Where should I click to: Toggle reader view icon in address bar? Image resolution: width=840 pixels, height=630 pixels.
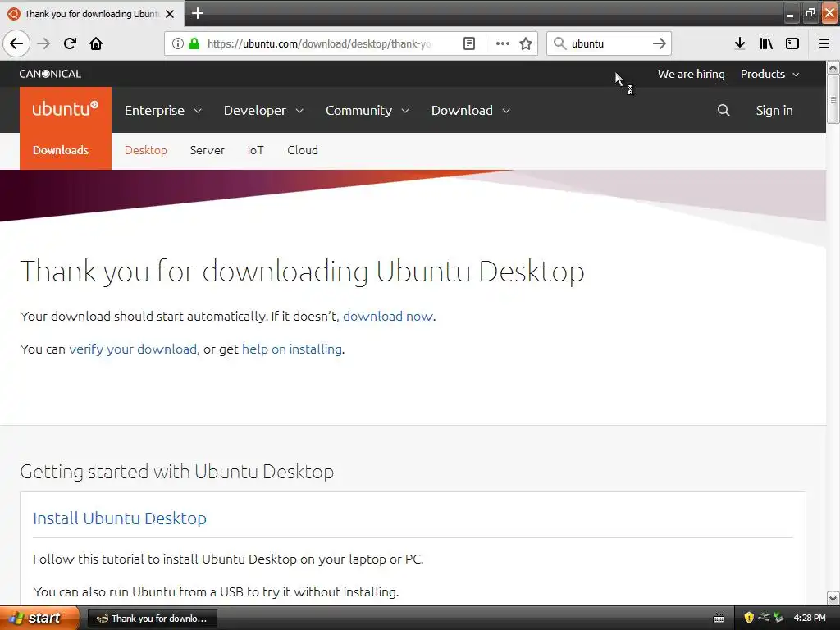click(468, 43)
